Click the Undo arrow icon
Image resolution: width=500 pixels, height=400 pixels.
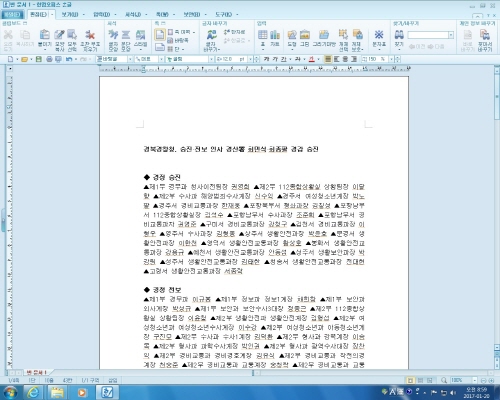click(x=69, y=59)
